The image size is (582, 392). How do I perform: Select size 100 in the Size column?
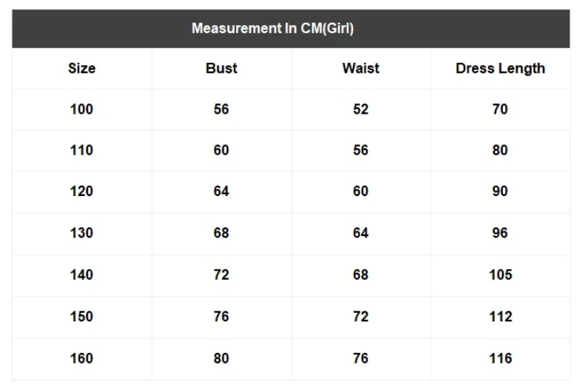click(x=82, y=109)
